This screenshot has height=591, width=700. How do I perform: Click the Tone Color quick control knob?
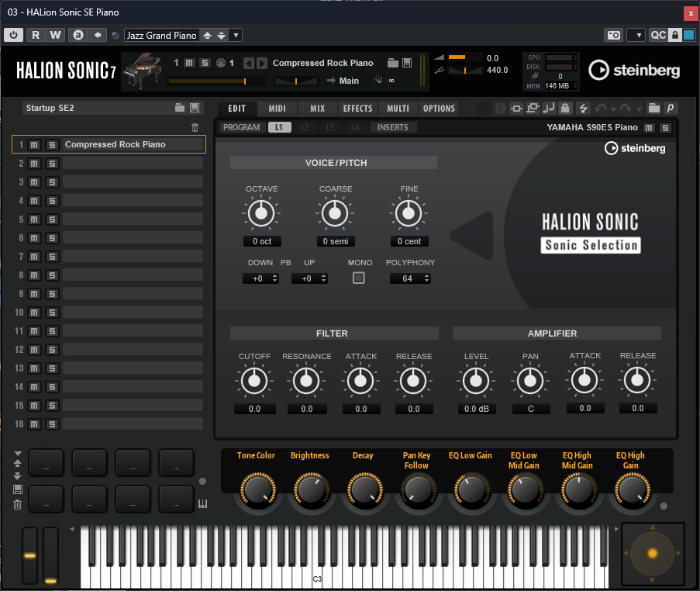[258, 490]
